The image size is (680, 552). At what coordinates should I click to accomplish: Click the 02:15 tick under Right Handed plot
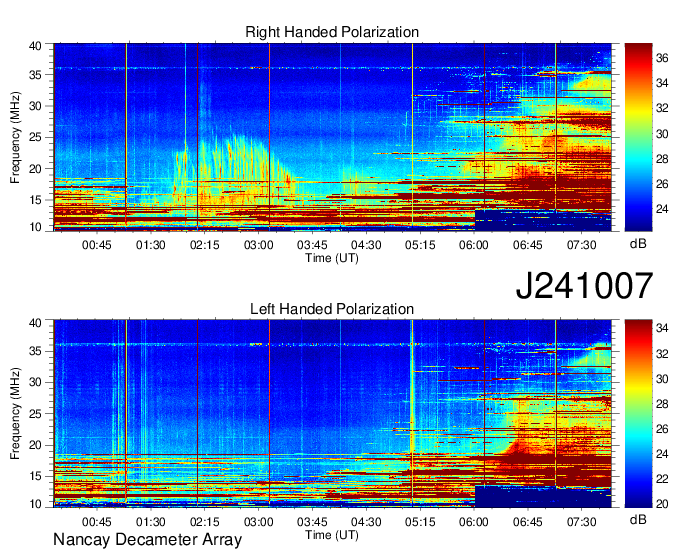click(205, 245)
